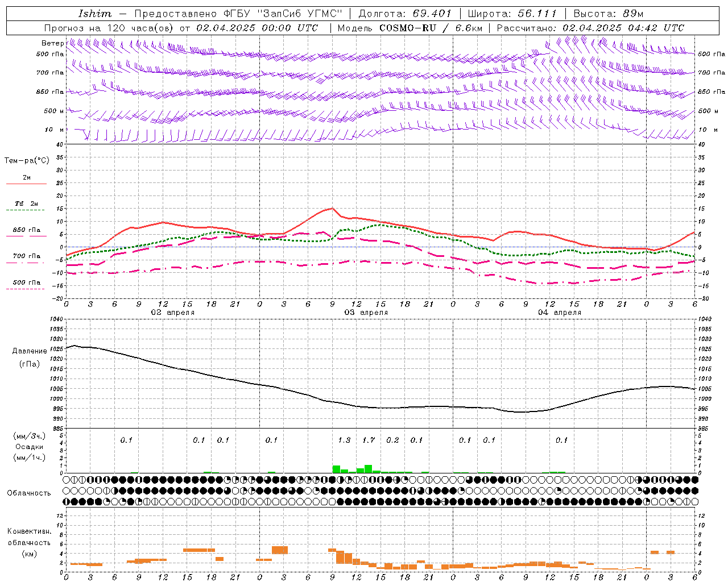The width and height of the screenshot is (728, 582).
Task: Click the model label "COSMO-RU / 6.6км"
Action: 431,28
